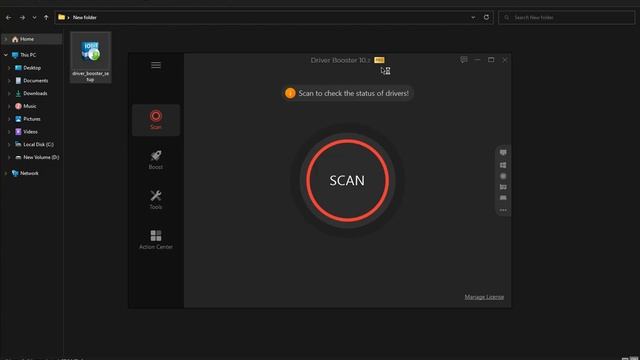
Task: Click the folder icon in the address bar
Action: point(61,17)
